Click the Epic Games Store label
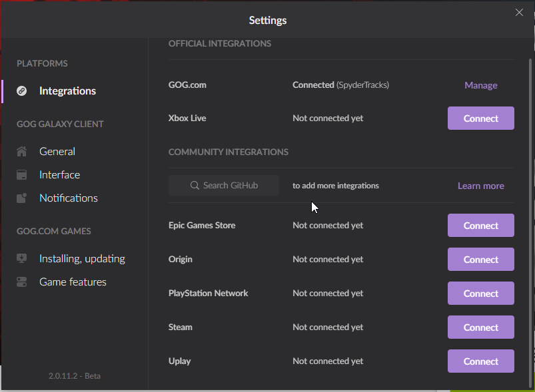 coord(202,226)
